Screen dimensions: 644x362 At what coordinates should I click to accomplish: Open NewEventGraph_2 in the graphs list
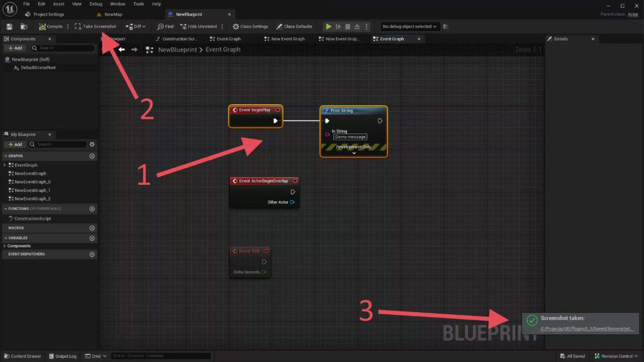(32, 199)
